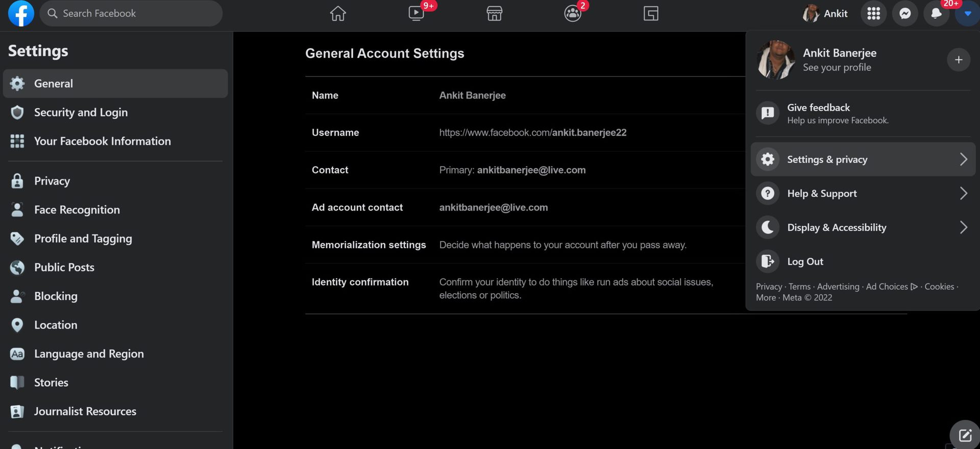Screen dimensions: 980x449
Task: Click the Display & Accessibility moon icon
Action: pyautogui.click(x=768, y=227)
